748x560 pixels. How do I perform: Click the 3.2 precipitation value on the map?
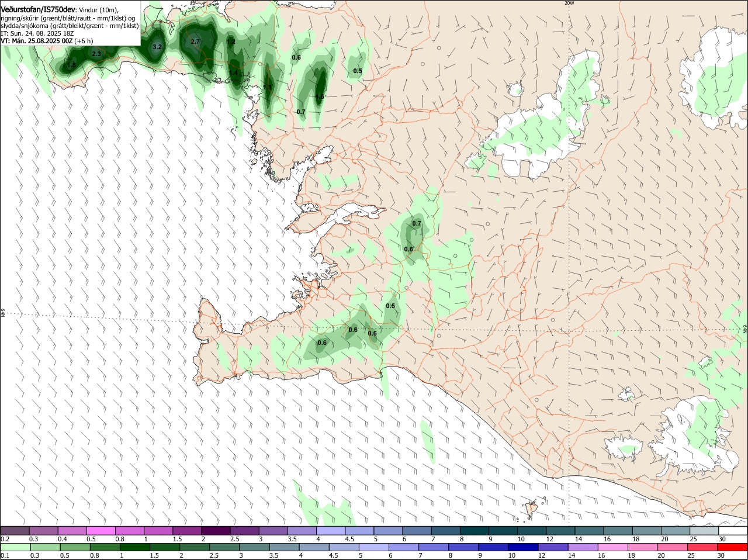(x=157, y=47)
